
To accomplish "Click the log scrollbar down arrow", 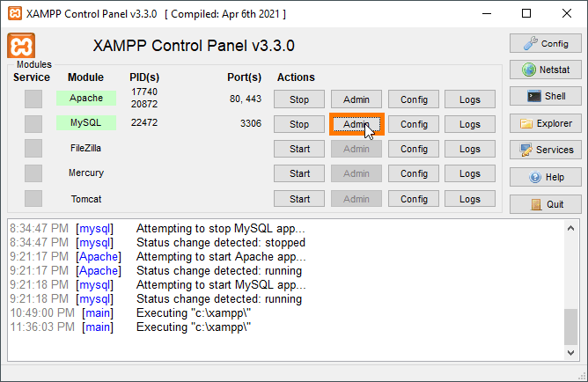I will click(x=570, y=352).
